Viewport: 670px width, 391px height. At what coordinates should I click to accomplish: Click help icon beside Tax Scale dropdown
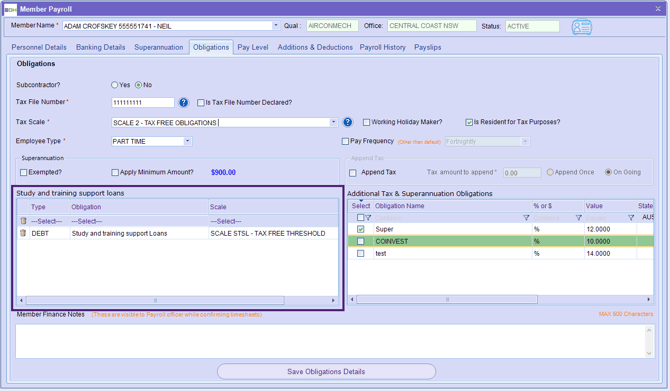click(348, 122)
